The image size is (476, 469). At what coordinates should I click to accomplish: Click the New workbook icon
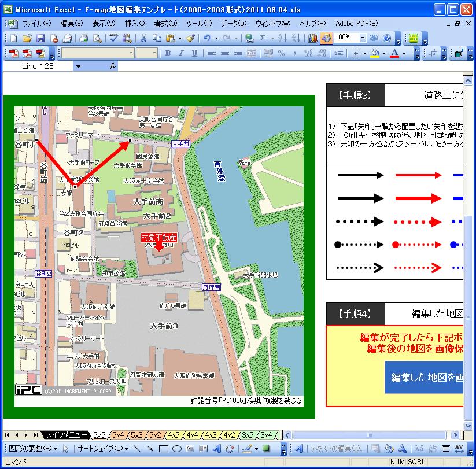pyautogui.click(x=14, y=38)
